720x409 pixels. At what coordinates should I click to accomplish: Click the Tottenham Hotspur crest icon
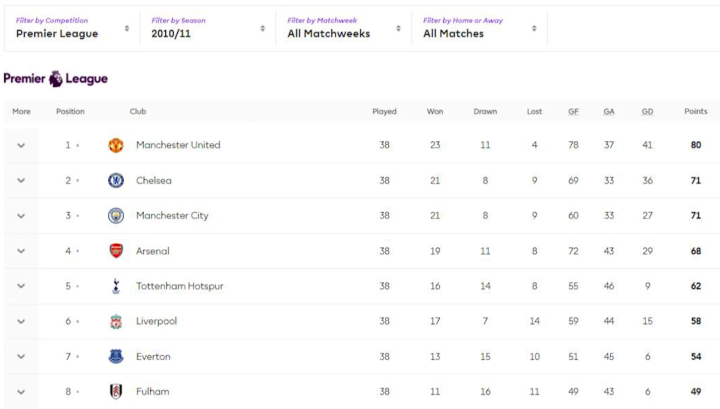click(x=116, y=286)
